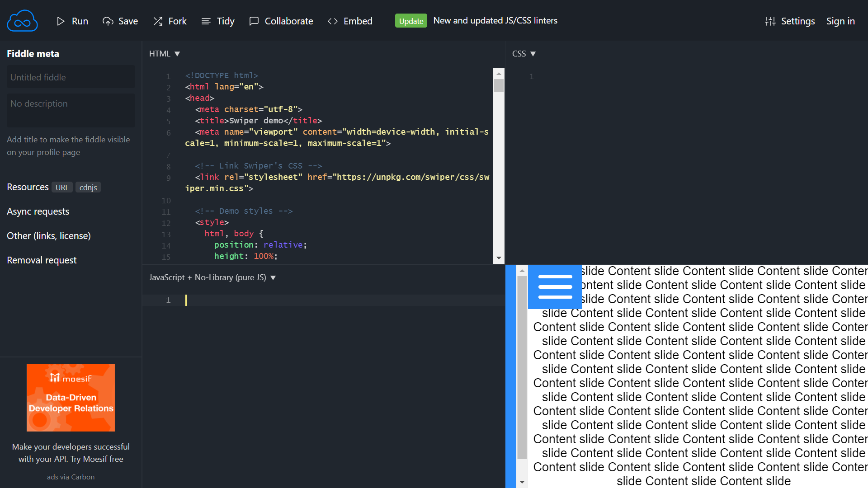Click Sign in
The width and height of the screenshot is (868, 488).
pyautogui.click(x=840, y=21)
